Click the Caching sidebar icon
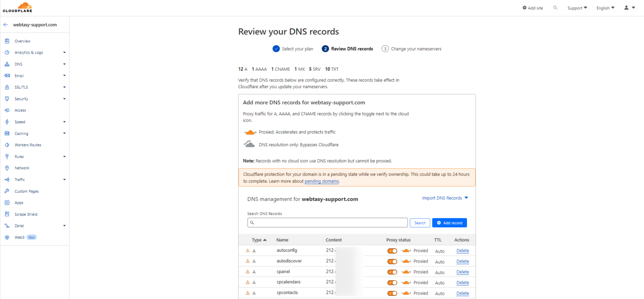Viewport: 644px width, 299px height. 7,133
